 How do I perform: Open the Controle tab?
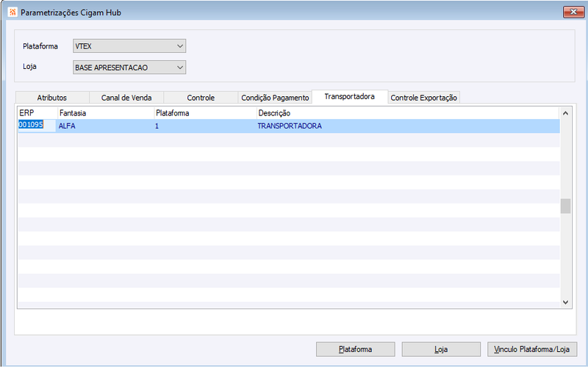click(201, 98)
